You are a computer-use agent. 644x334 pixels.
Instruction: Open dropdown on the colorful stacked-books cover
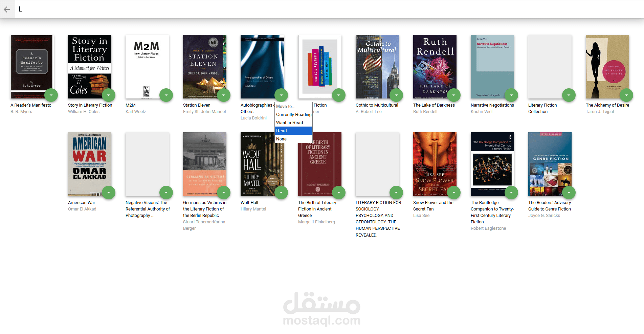point(339,95)
